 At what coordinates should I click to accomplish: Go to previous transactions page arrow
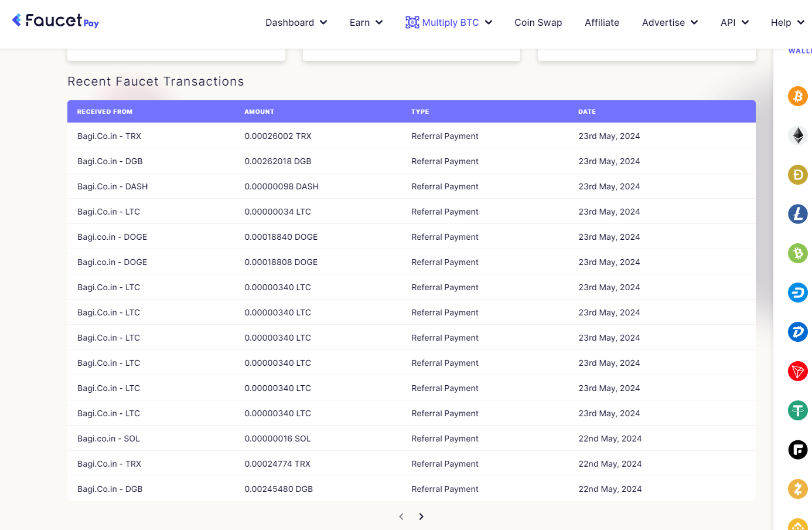[x=401, y=517]
